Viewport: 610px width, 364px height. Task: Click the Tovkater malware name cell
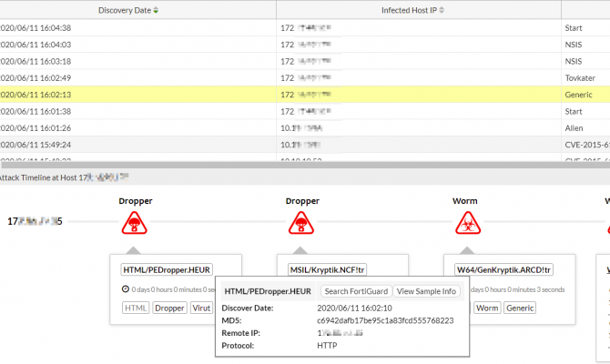coord(580,77)
